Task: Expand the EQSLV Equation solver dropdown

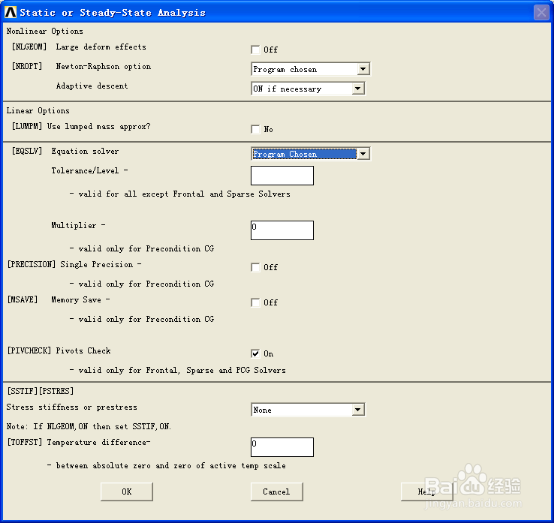Action: [310, 154]
